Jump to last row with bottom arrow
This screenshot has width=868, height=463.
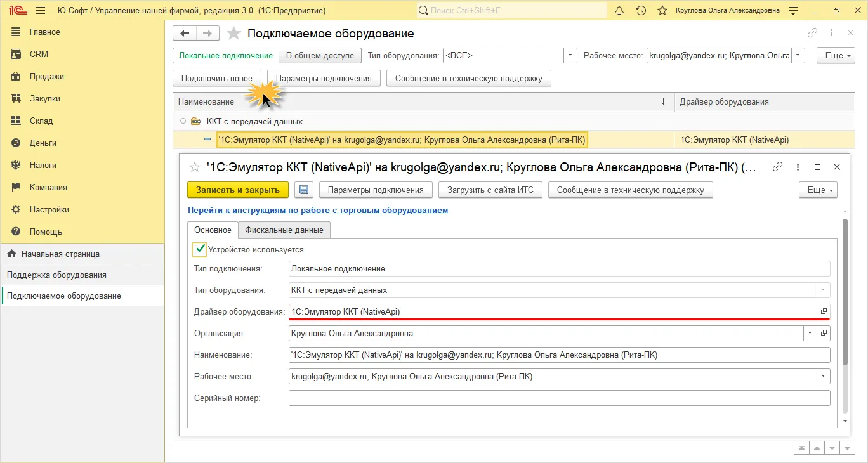847,448
